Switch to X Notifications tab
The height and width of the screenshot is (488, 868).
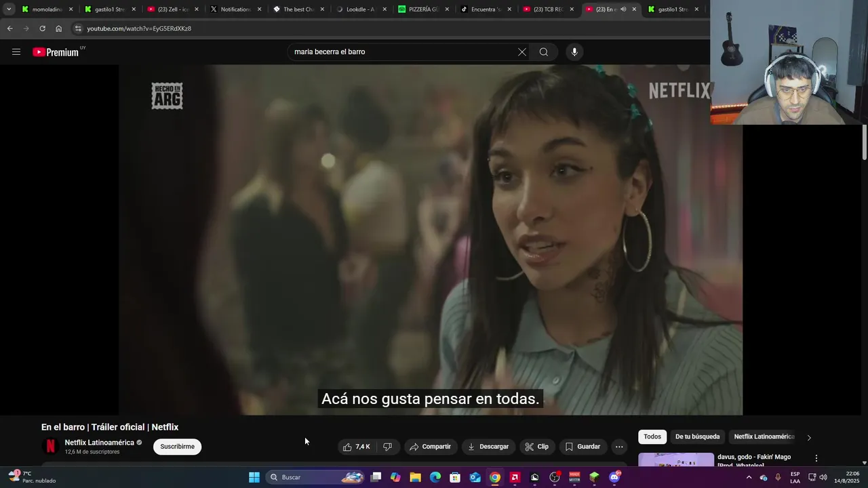pyautogui.click(x=235, y=9)
